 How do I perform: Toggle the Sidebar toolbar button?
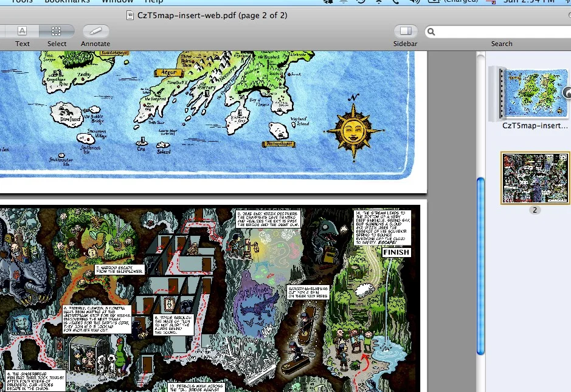pyautogui.click(x=406, y=32)
